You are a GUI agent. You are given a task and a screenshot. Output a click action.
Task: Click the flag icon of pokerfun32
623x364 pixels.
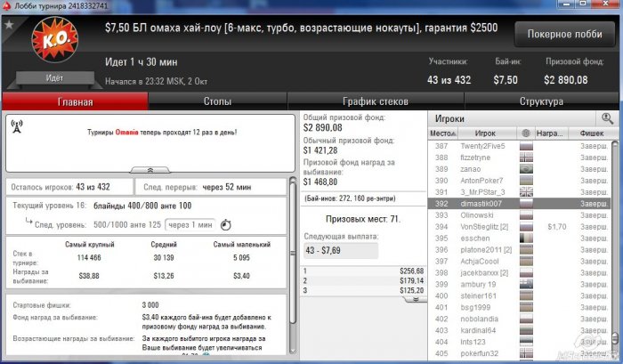[x=526, y=353]
